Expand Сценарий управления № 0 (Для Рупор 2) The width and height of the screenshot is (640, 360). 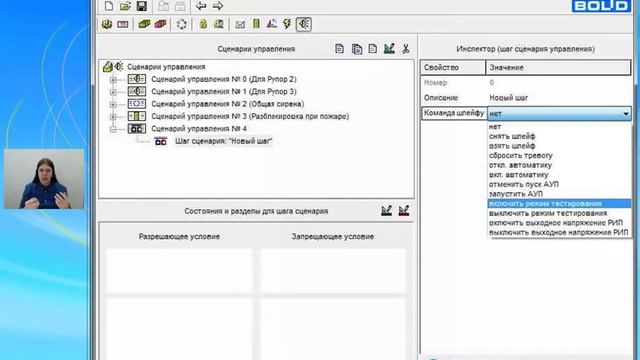coord(113,80)
